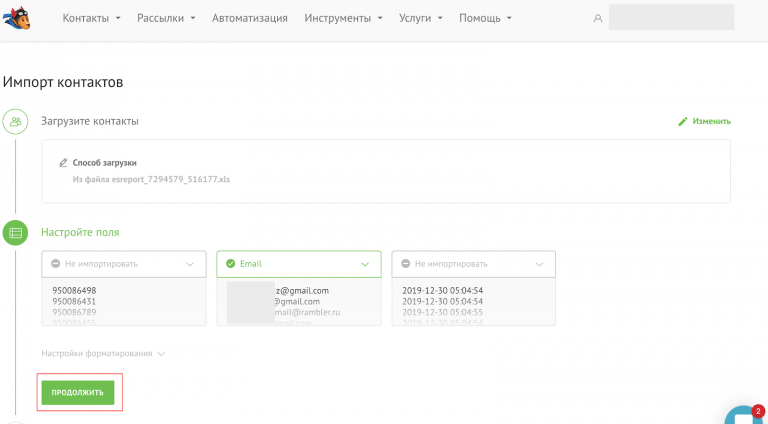Open the date column's Не импортировать dropdown
768x424 pixels.
pos(474,264)
